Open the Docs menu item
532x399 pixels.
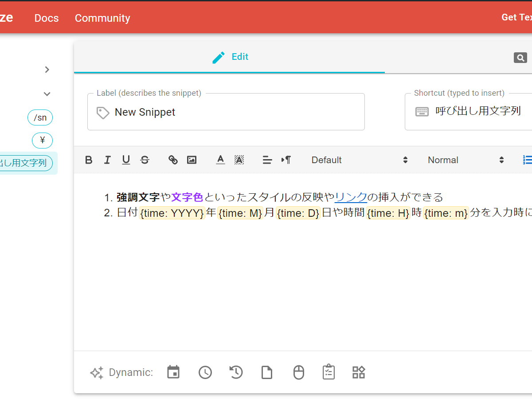[x=47, y=18]
